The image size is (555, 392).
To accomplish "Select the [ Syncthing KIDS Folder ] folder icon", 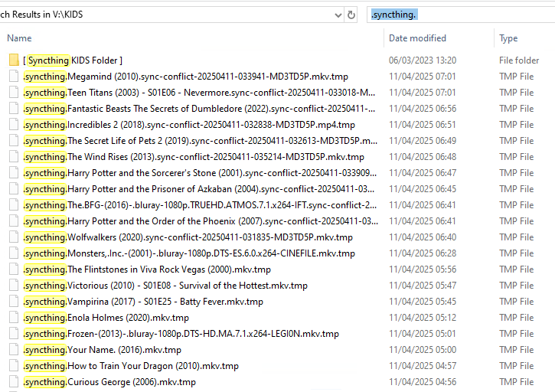I will 14,60.
